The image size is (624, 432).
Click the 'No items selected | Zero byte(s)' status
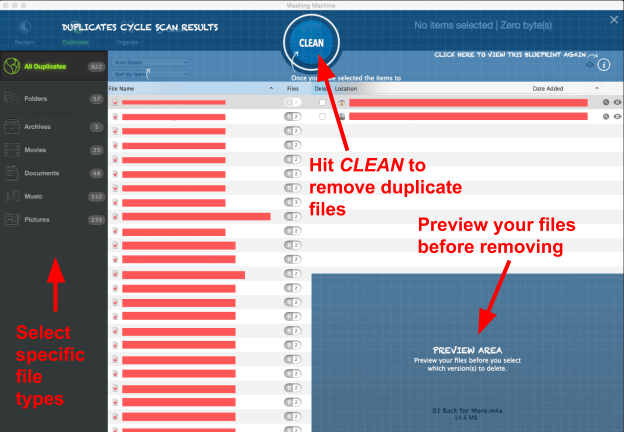(x=483, y=25)
